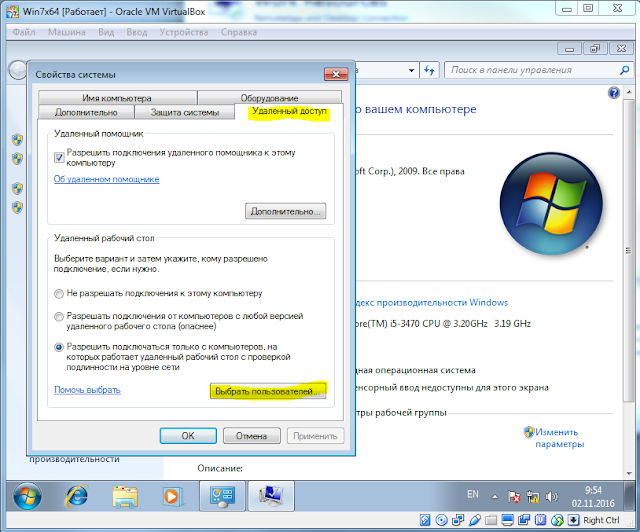The height and width of the screenshot is (532, 640).
Task: Refresh the Control Panel address bar
Action: 429,70
